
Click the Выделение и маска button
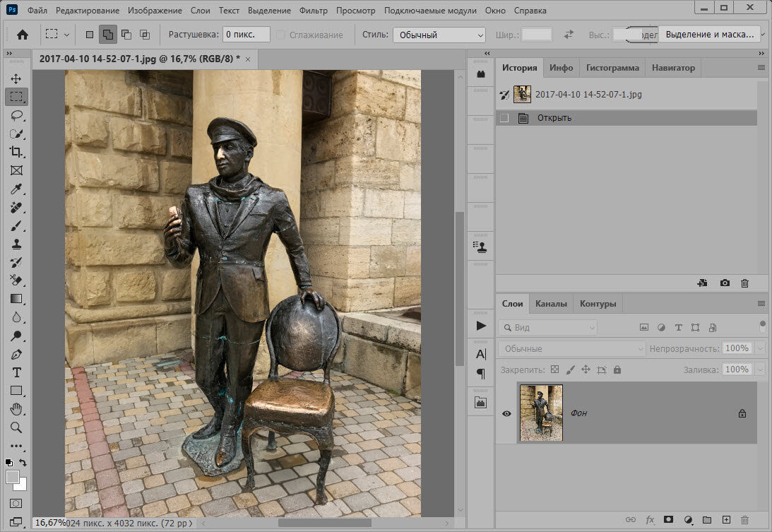710,34
